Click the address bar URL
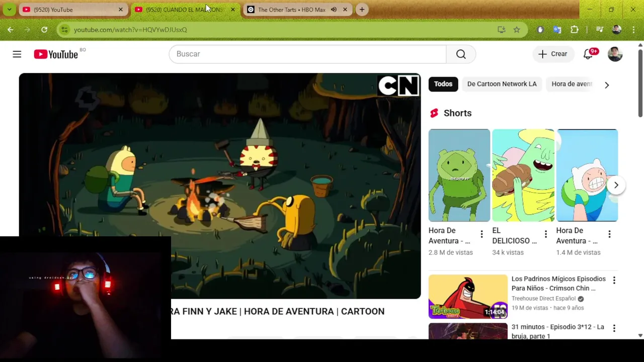 (130, 30)
